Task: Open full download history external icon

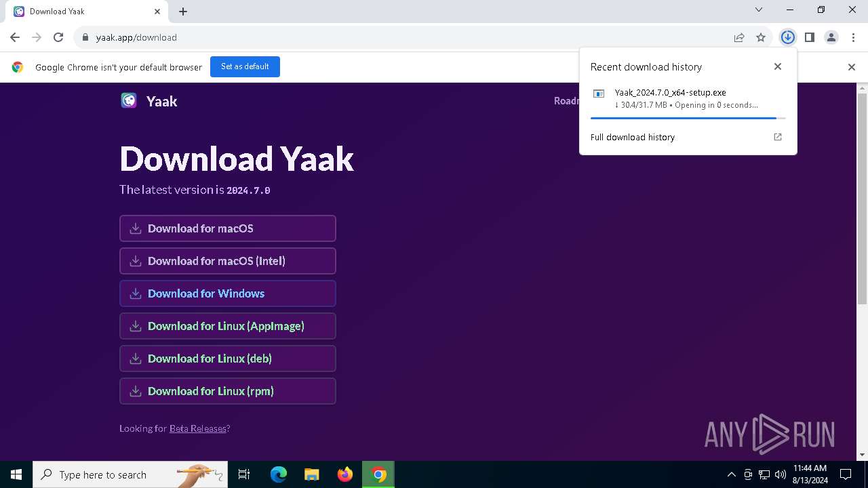Action: [x=778, y=137]
